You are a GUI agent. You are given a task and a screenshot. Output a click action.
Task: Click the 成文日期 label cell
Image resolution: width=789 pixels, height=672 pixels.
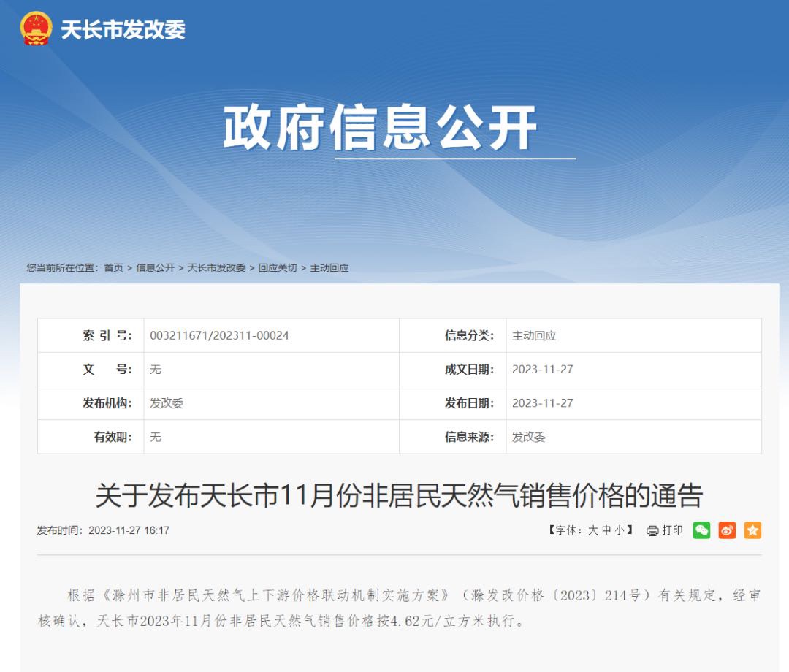click(453, 369)
